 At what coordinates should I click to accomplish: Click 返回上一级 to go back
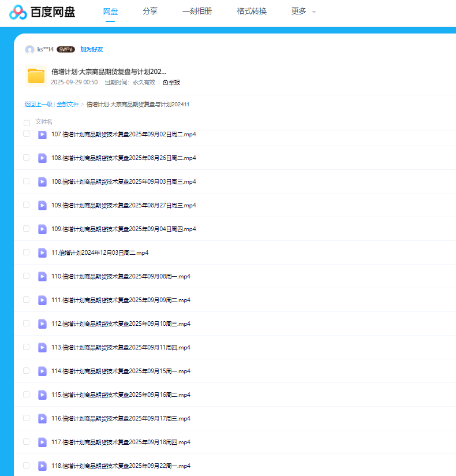point(38,105)
